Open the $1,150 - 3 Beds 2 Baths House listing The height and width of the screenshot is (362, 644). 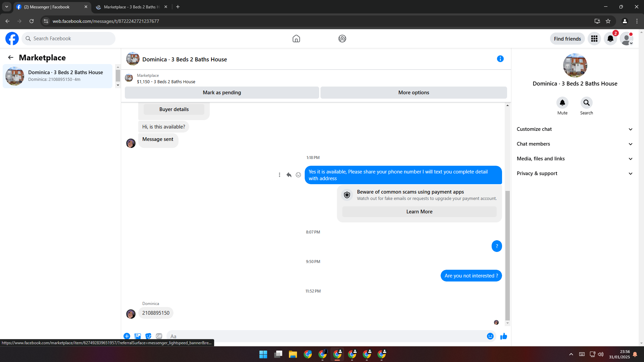coord(166,82)
